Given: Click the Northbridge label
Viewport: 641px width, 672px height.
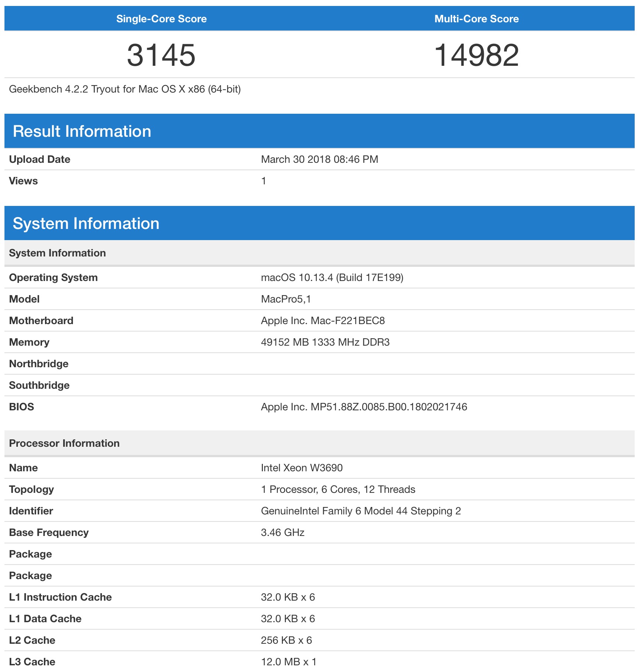Looking at the screenshot, I should tap(39, 364).
